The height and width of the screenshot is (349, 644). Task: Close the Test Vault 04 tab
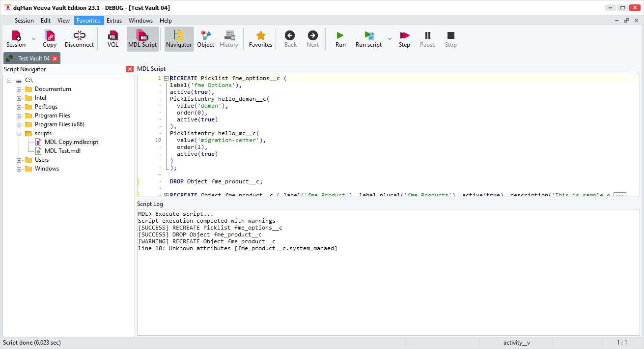(x=55, y=58)
